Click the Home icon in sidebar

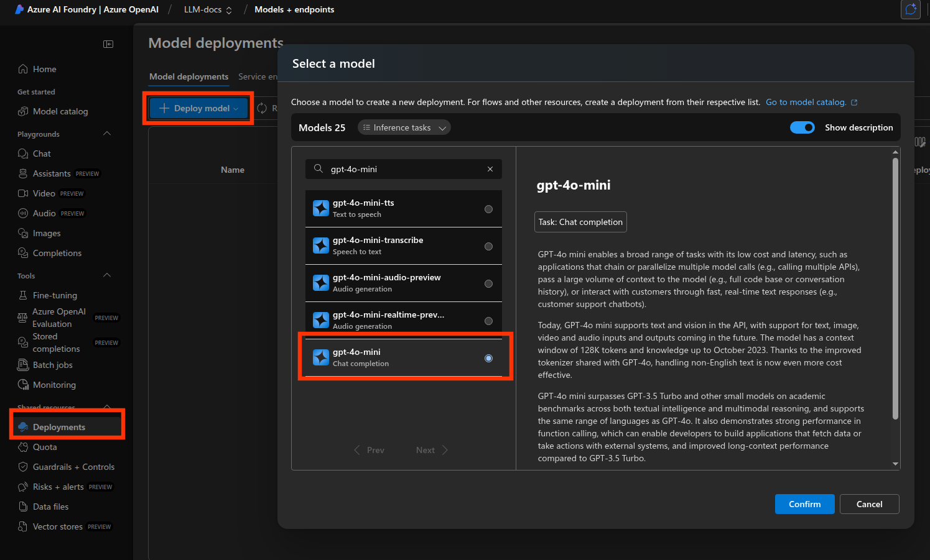tap(23, 69)
